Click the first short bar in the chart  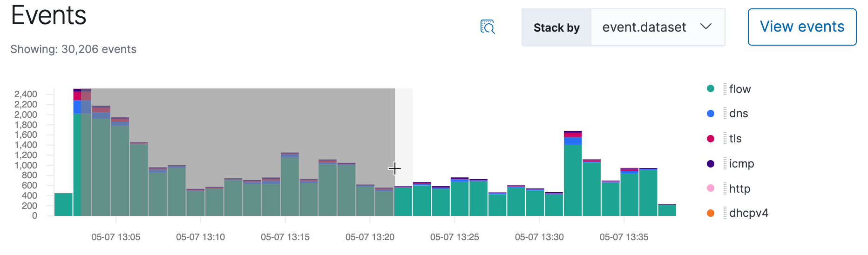point(63,205)
